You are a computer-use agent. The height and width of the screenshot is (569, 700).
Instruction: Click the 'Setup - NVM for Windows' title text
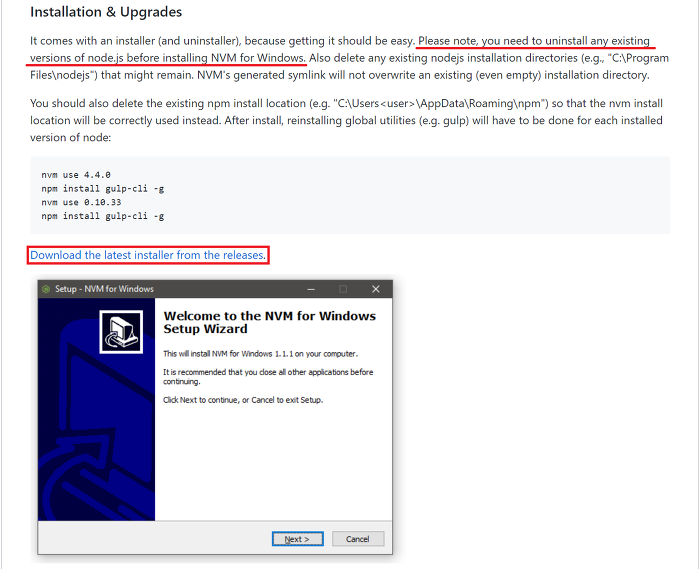coord(104,289)
